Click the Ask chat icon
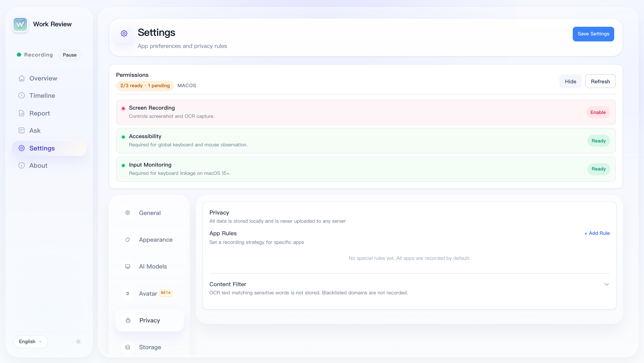 (22, 130)
